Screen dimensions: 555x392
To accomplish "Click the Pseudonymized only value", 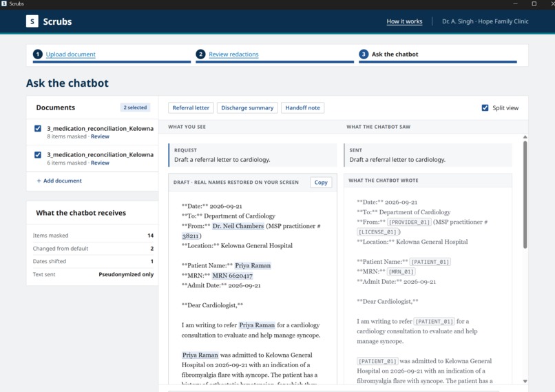I will pyautogui.click(x=126, y=274).
